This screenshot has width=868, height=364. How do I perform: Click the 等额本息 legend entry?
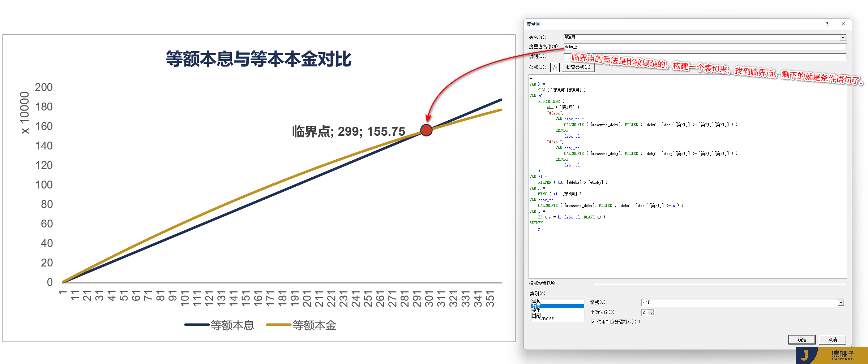219,325
